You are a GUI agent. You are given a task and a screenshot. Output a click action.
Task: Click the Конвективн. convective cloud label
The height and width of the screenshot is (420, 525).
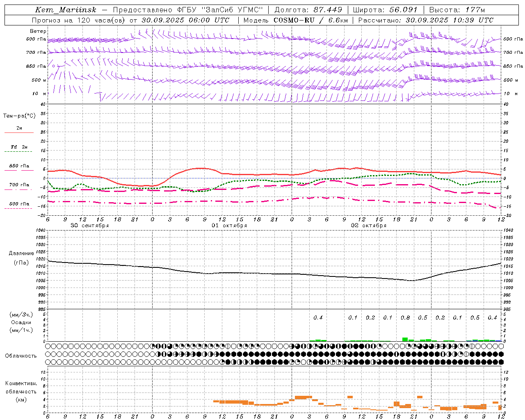point(21,383)
